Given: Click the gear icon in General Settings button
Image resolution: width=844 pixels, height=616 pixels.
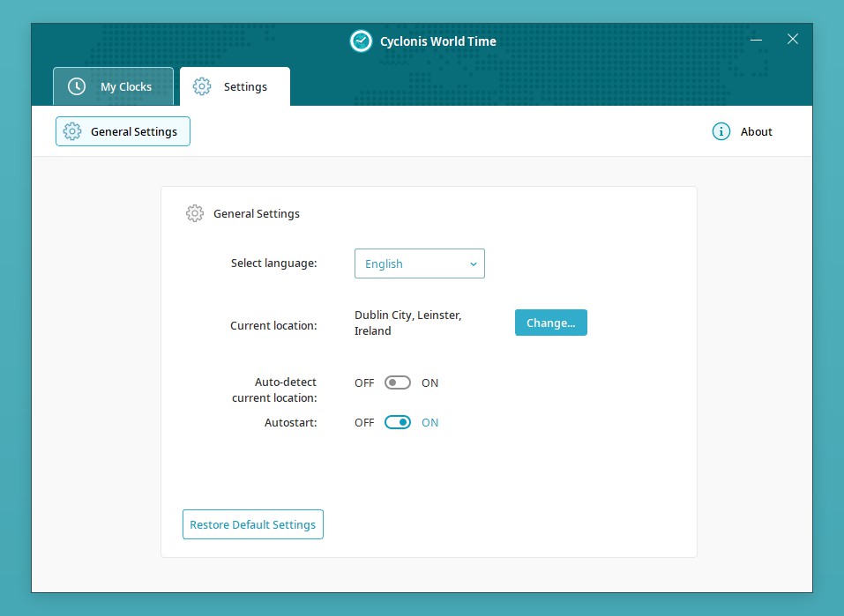Looking at the screenshot, I should pyautogui.click(x=72, y=131).
